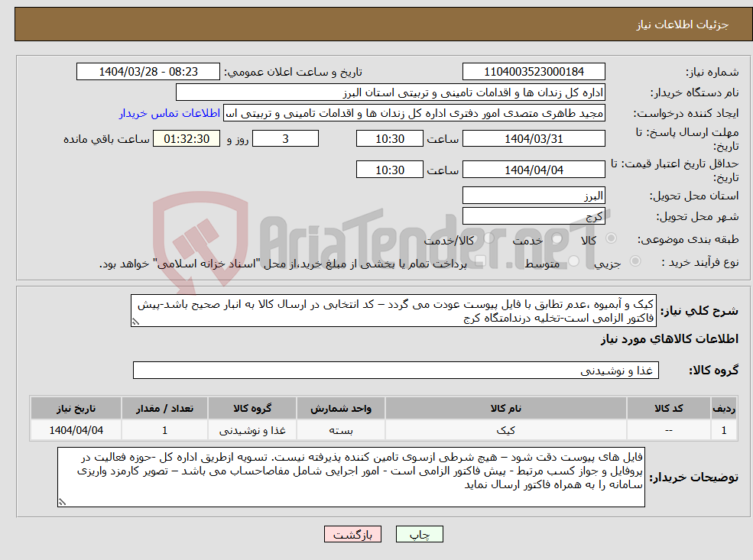The width and height of the screenshot is (753, 560).
Task: Click the گروه کالا column header
Action: (252, 409)
